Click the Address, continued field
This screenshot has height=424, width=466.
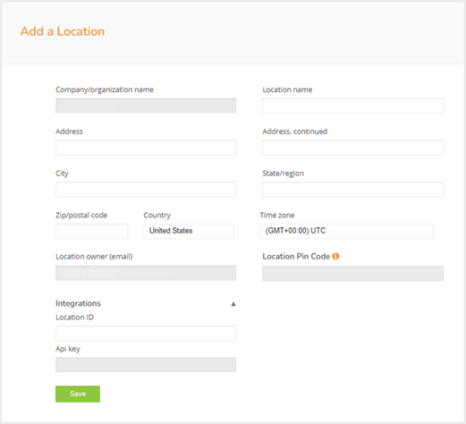[353, 148]
